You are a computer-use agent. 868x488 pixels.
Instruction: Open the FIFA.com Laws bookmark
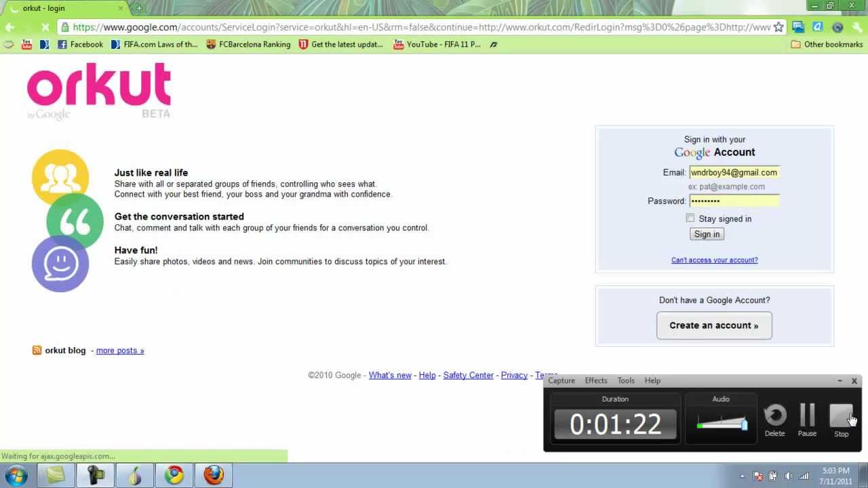click(x=155, y=45)
